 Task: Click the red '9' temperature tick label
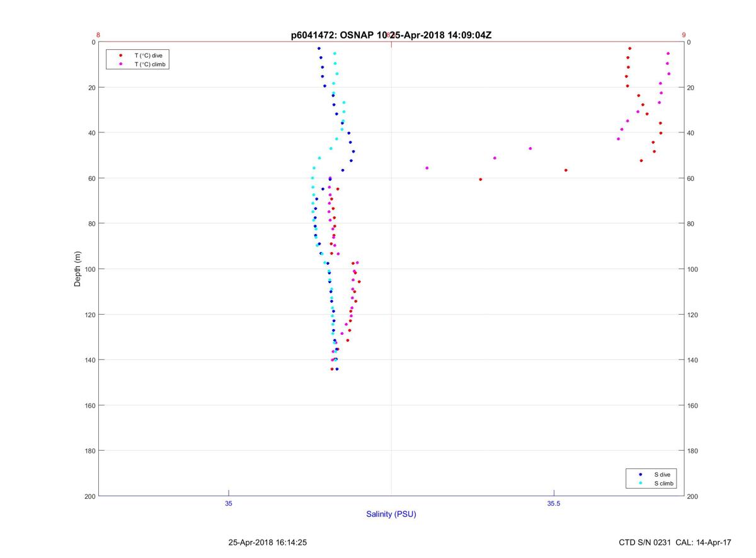684,35
